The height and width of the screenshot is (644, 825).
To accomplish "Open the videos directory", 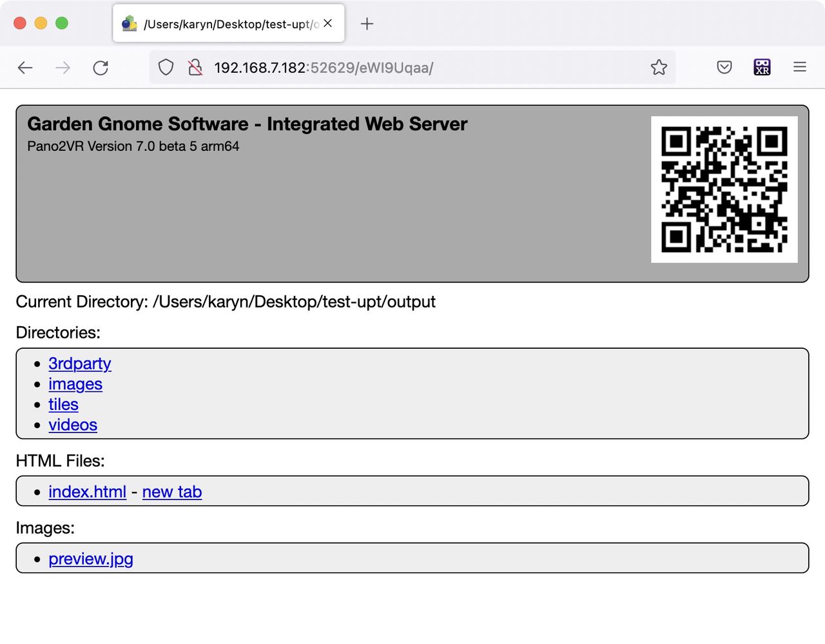I will coord(73,425).
